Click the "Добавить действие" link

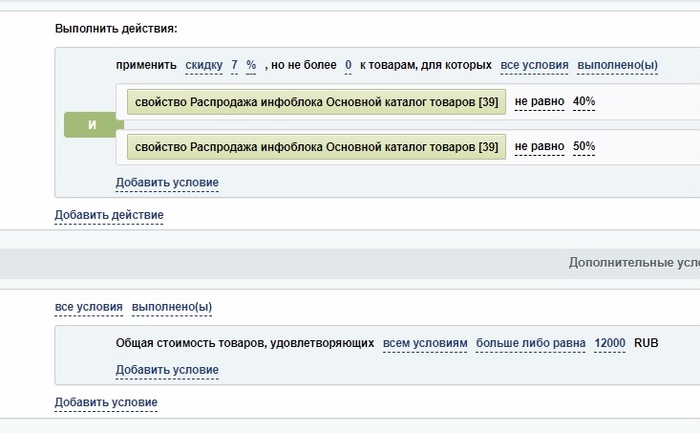click(109, 215)
